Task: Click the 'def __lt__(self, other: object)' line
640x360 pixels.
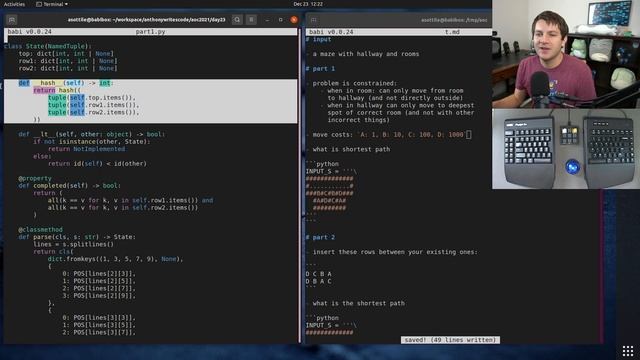Action: point(91,134)
